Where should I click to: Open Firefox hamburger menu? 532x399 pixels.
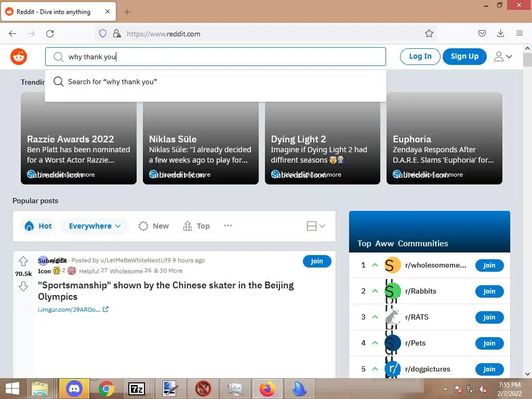point(520,33)
